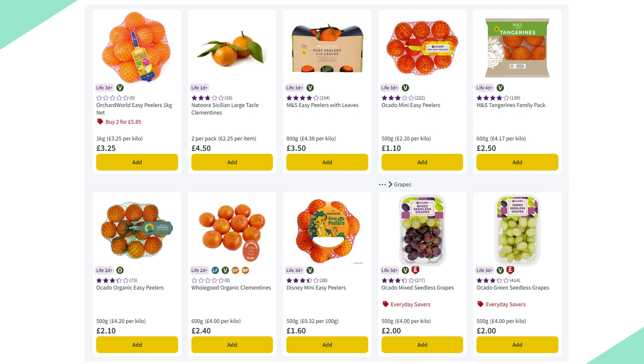The image size is (644, 364).
Task: Open the Buy 2 for £5.85 offer
Action: pyautogui.click(x=123, y=122)
